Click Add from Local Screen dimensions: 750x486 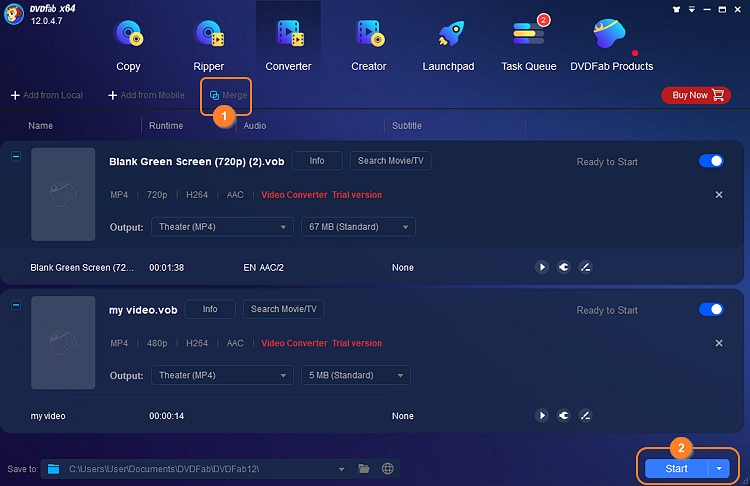[x=47, y=95]
